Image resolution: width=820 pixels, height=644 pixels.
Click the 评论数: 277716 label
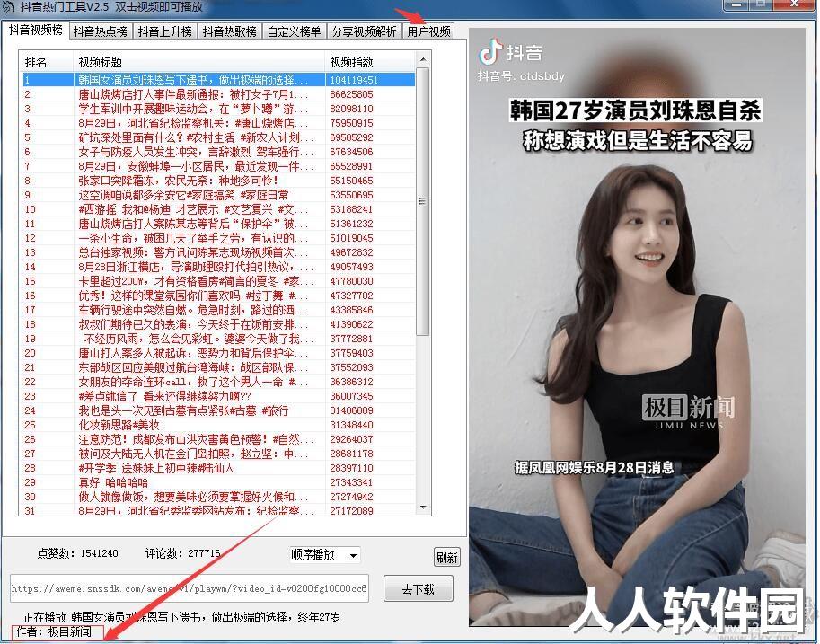pyautogui.click(x=182, y=553)
